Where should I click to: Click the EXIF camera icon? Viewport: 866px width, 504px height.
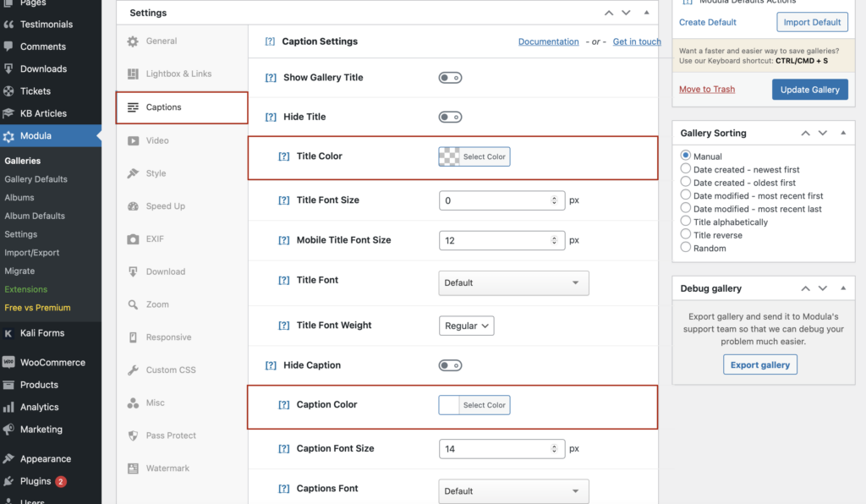coord(133,239)
